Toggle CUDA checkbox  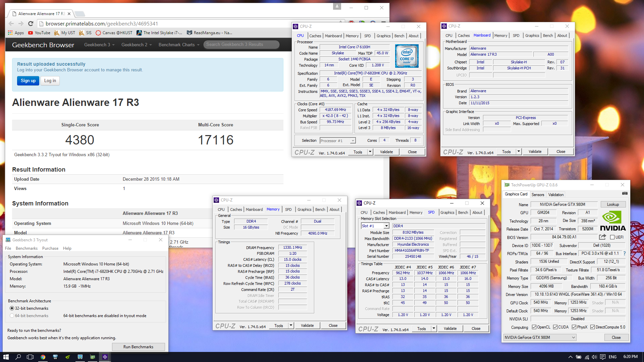pos(555,327)
